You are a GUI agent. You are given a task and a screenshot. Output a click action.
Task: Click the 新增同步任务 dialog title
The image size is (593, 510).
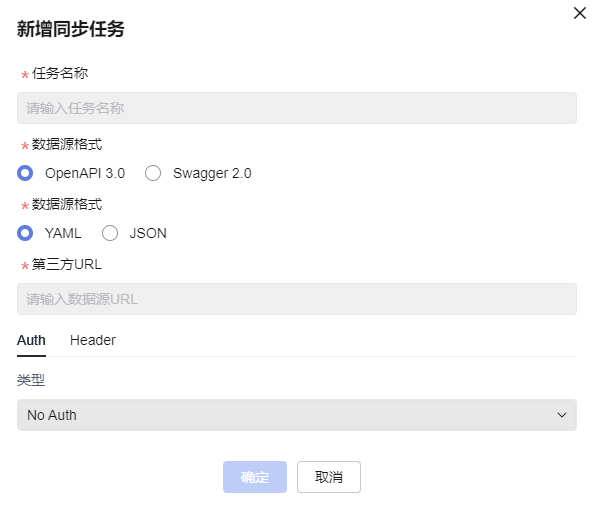pos(71,29)
